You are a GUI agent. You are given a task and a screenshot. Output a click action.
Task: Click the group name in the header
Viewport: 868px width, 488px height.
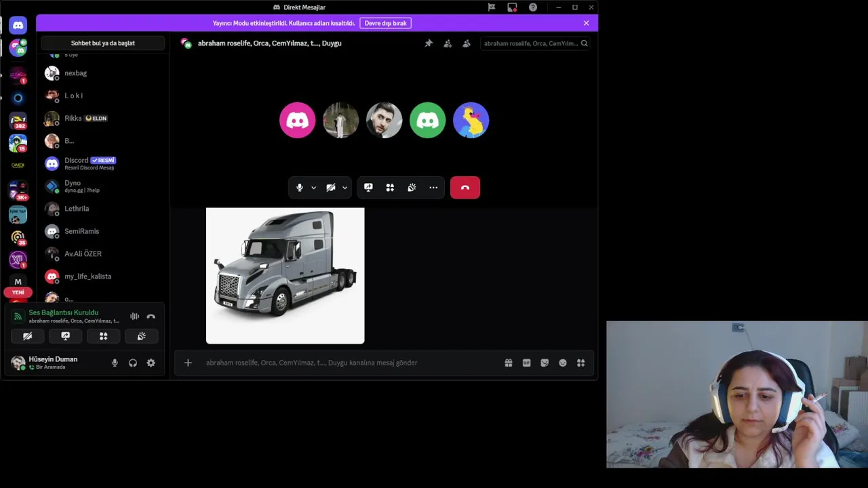pos(269,43)
